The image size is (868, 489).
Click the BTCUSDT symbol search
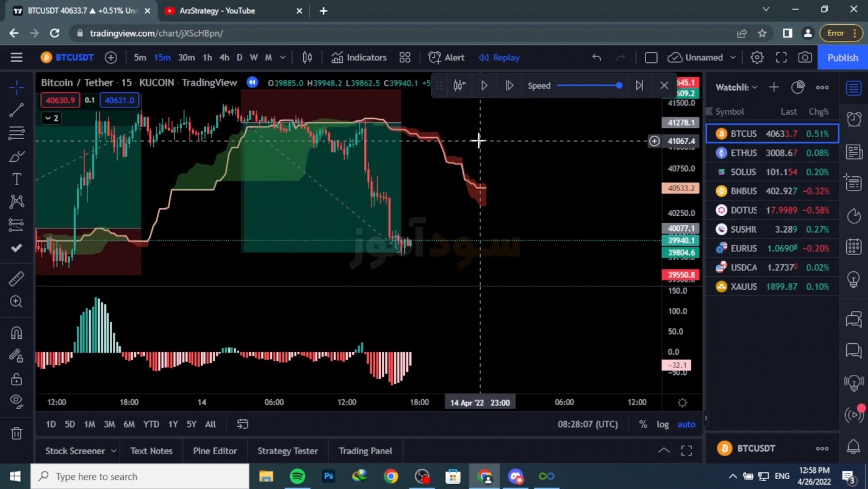coord(68,57)
